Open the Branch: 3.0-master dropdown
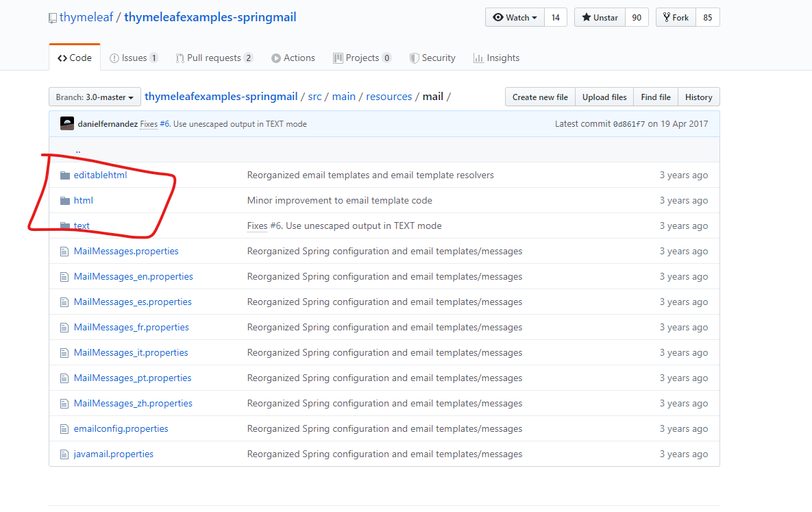Viewport: 812px width, 512px height. click(95, 97)
